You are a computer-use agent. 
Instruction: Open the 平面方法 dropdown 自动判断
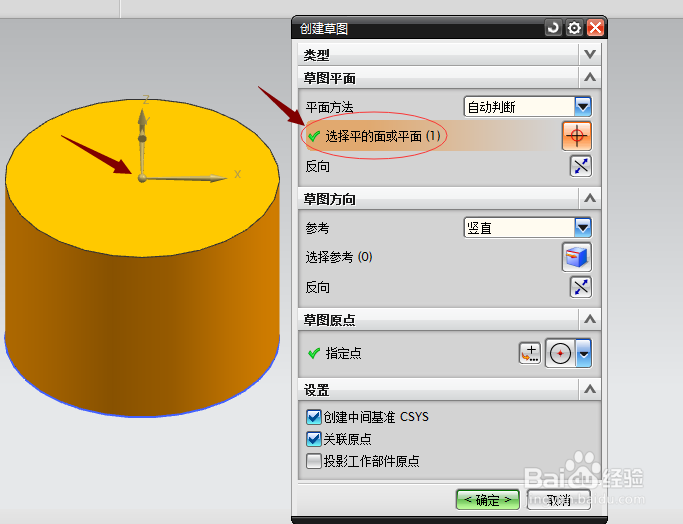(x=527, y=107)
